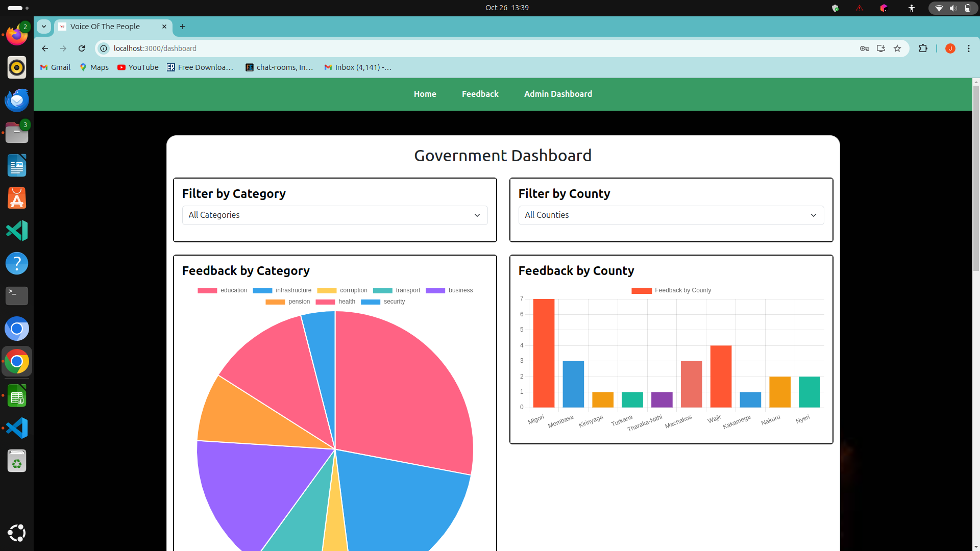Go to Feedback nav item
Viewport: 980px width, 551px height.
[480, 94]
